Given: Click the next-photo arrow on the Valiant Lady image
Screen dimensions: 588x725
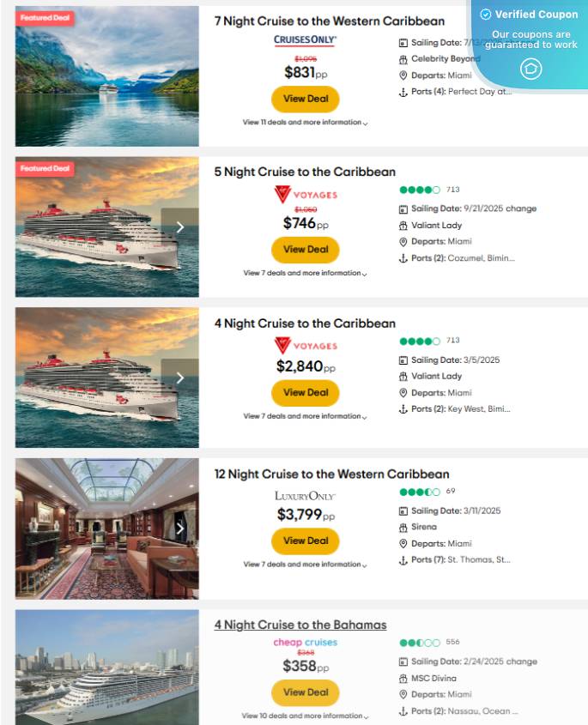Looking at the screenshot, I should click(179, 227).
